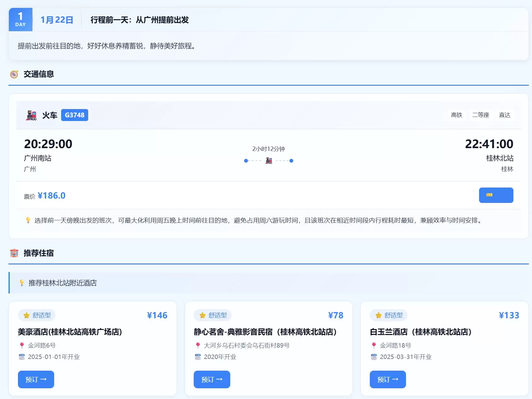Click the 直达 direct tag
The height and width of the screenshot is (399, 532).
[x=504, y=115]
